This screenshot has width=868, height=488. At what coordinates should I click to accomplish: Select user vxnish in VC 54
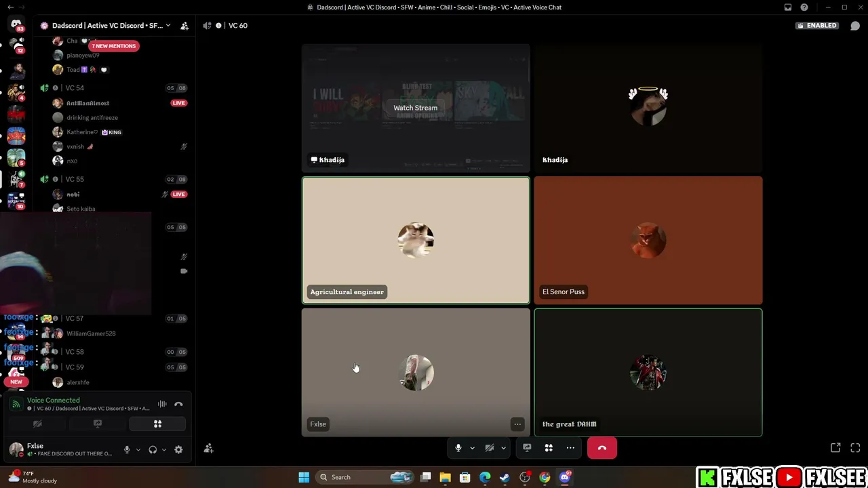pos(75,146)
